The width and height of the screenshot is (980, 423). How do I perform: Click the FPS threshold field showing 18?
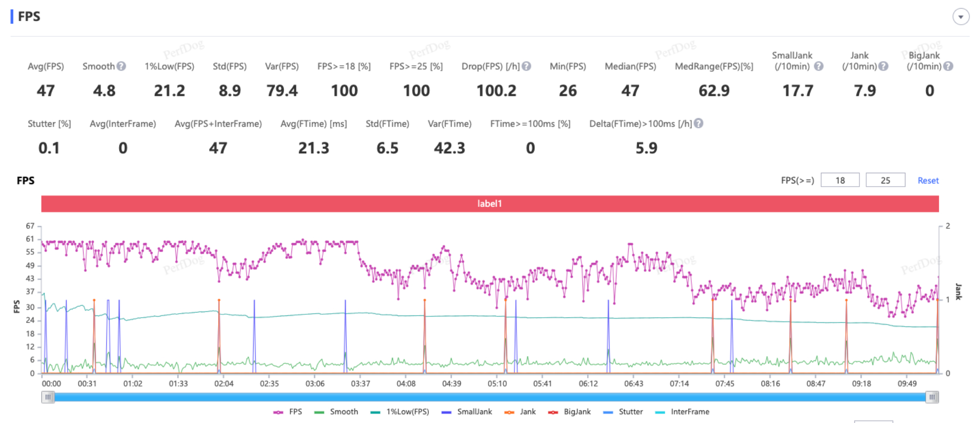click(840, 180)
